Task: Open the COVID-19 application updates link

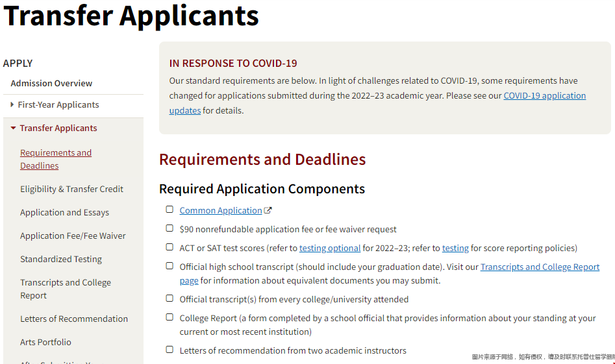Action: (544, 96)
